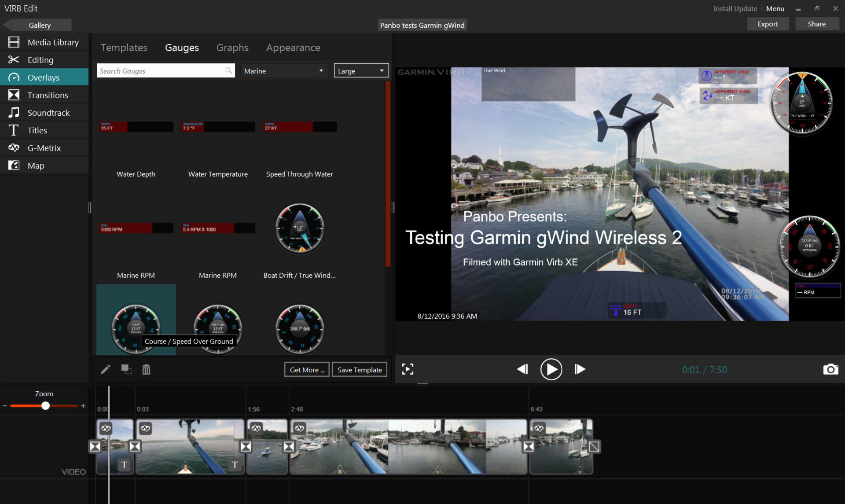Open the Large size dropdown
The height and width of the screenshot is (504, 845).
(x=361, y=71)
